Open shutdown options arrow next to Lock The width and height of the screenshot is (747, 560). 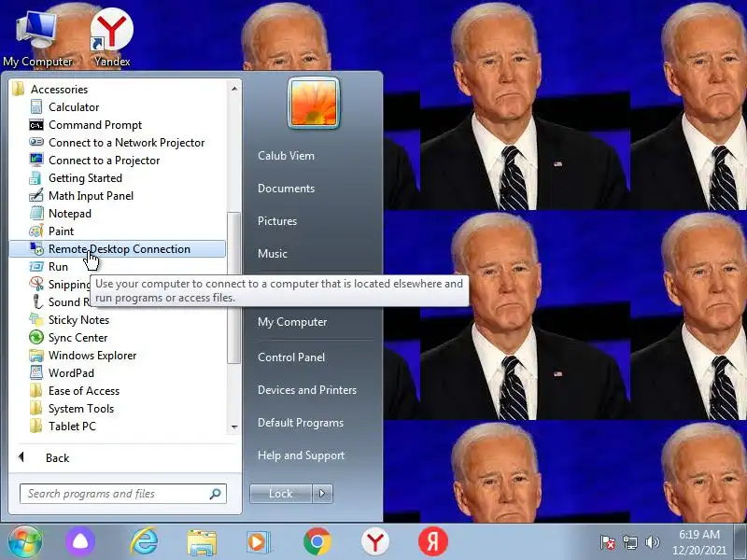(x=322, y=494)
